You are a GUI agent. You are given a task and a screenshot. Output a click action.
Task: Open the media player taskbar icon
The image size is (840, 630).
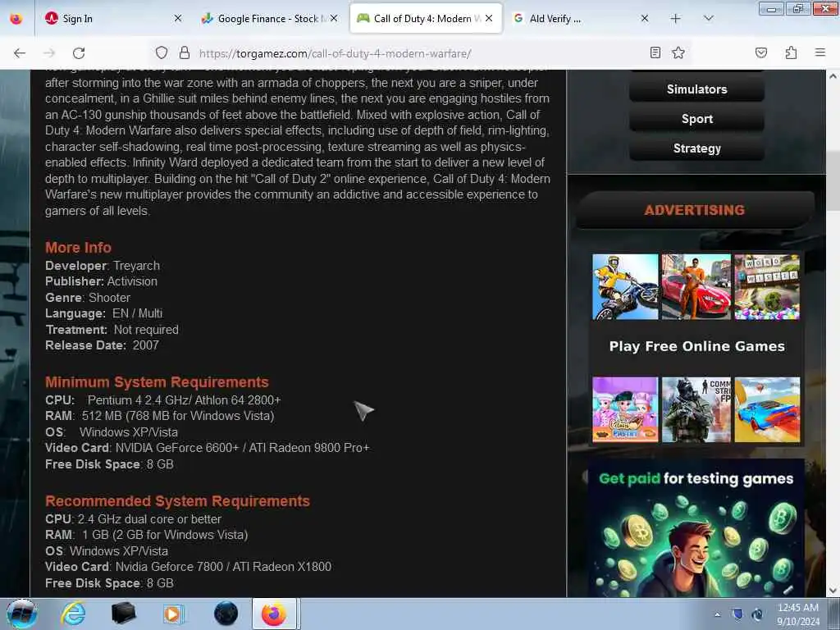coord(172,614)
